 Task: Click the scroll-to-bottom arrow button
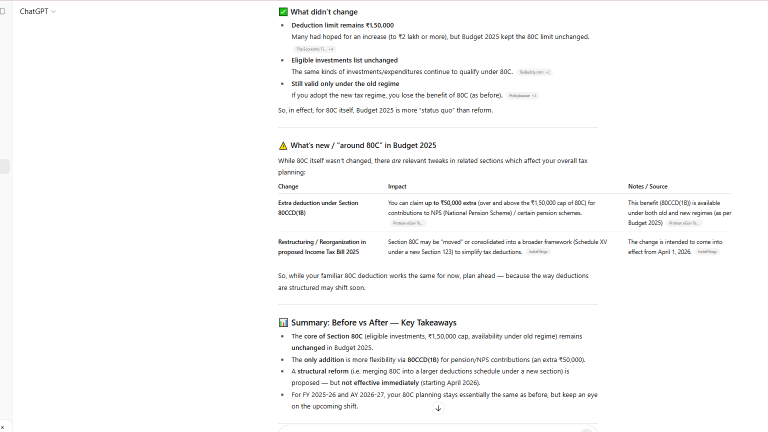[438, 408]
